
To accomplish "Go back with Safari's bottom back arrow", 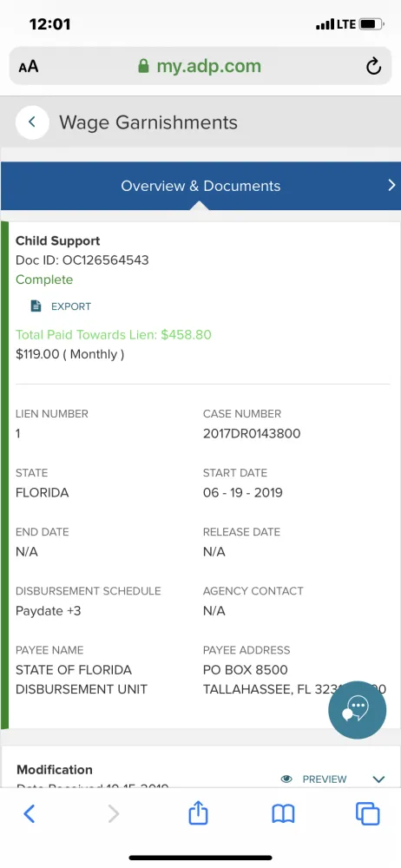I will 30,814.
